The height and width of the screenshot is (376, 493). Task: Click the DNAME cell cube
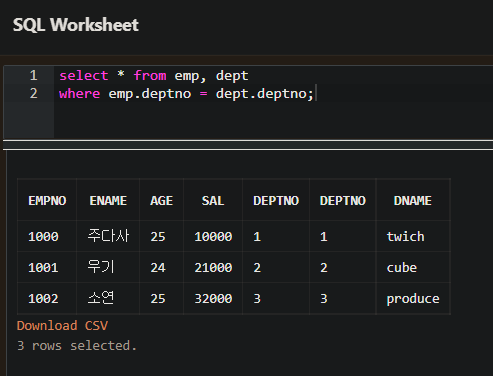tap(413, 267)
